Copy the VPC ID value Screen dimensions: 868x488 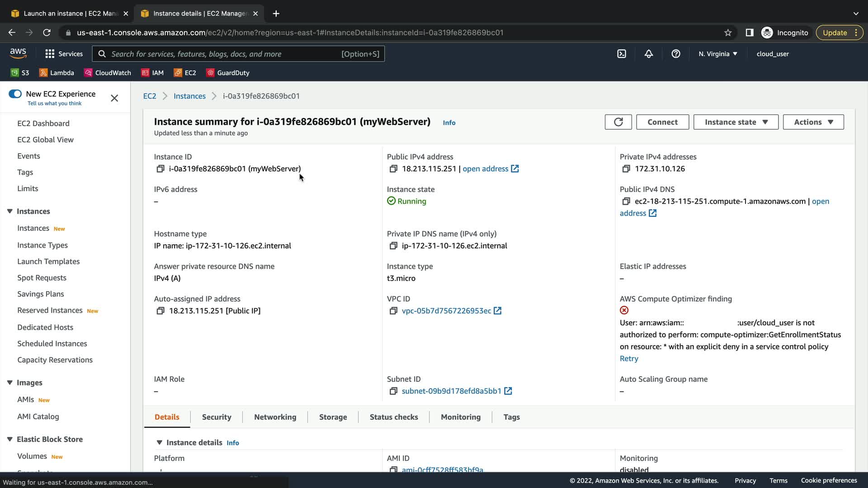[393, 311]
